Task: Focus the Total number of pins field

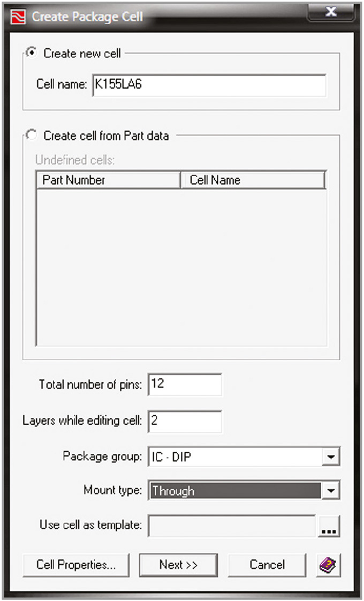Action: [x=184, y=384]
